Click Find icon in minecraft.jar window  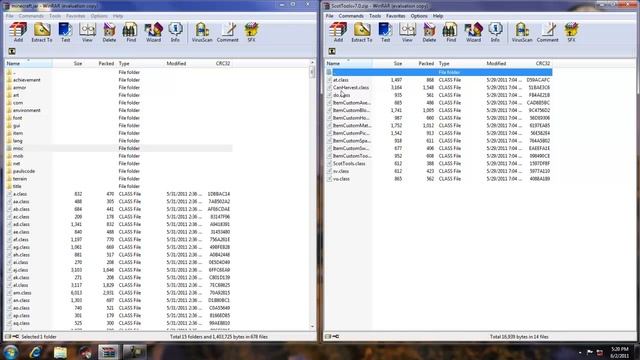(x=131, y=32)
